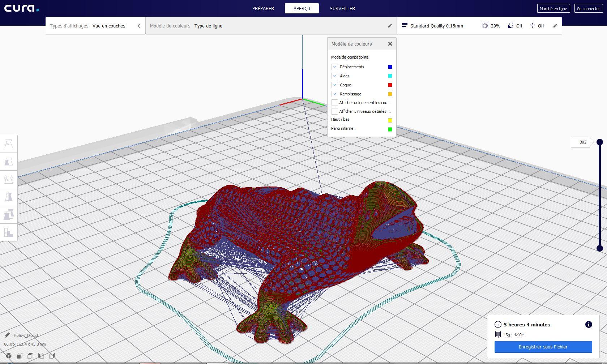Uncheck the Aides checkbox
Viewport: 607px width, 364px height.
[335, 76]
